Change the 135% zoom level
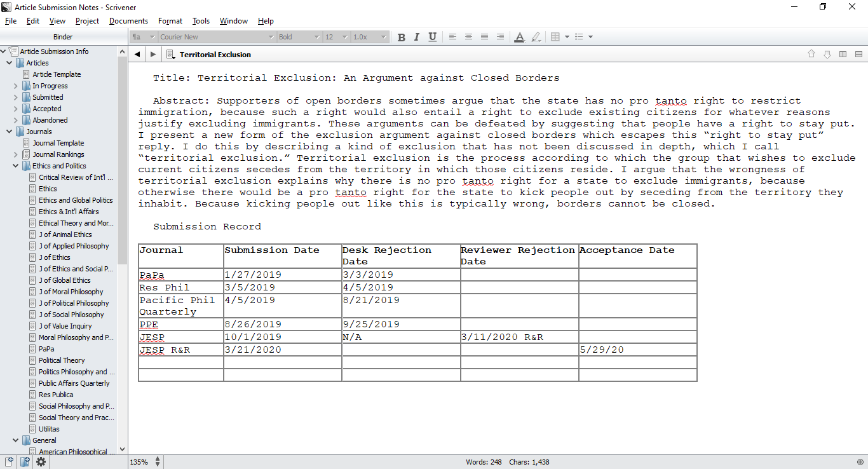The height and width of the screenshot is (469, 868). [x=146, y=462]
